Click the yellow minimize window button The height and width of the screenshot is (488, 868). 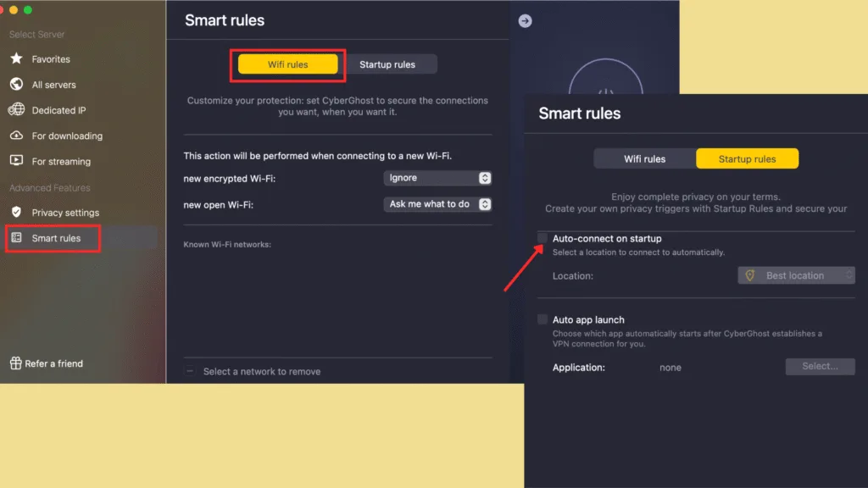tap(14, 10)
